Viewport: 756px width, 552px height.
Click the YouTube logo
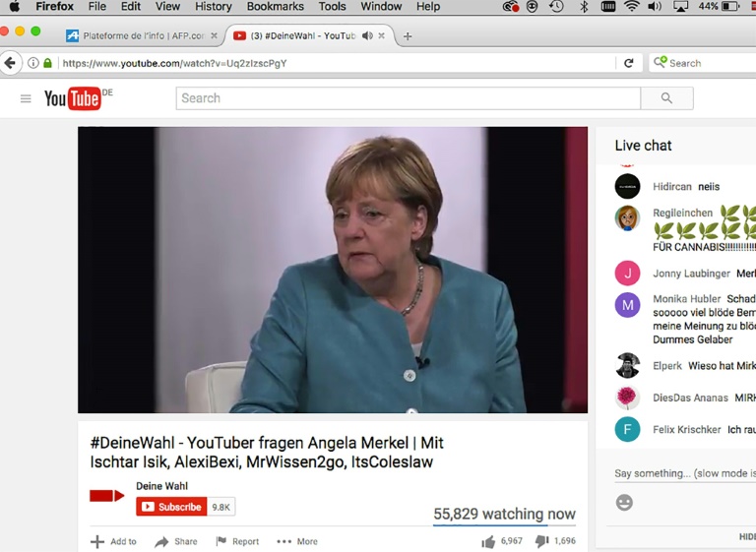pos(73,98)
